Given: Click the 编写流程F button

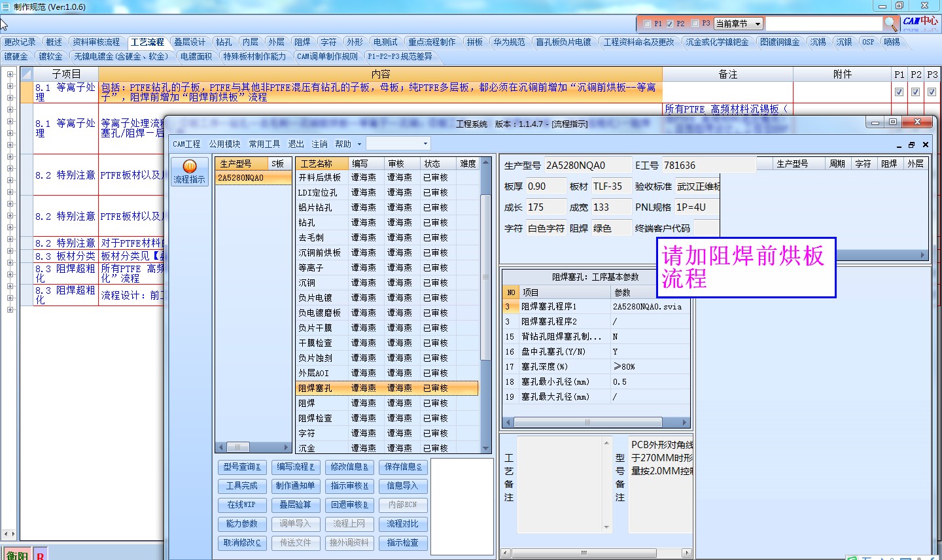Looking at the screenshot, I should pyautogui.click(x=296, y=467).
